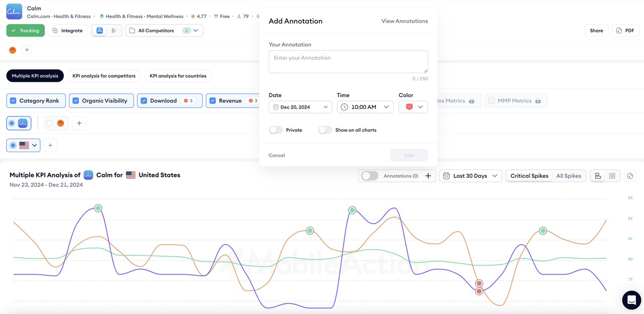Click the green spike marker near value 81 on the right
The height and width of the screenshot is (314, 644).
click(543, 231)
